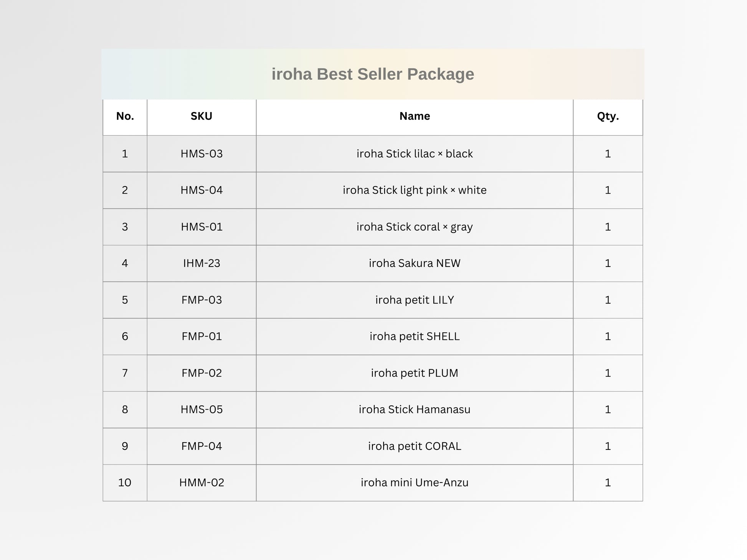747x560 pixels.
Task: Click the iroha Stick Hamanasu name
Action: coord(415,410)
